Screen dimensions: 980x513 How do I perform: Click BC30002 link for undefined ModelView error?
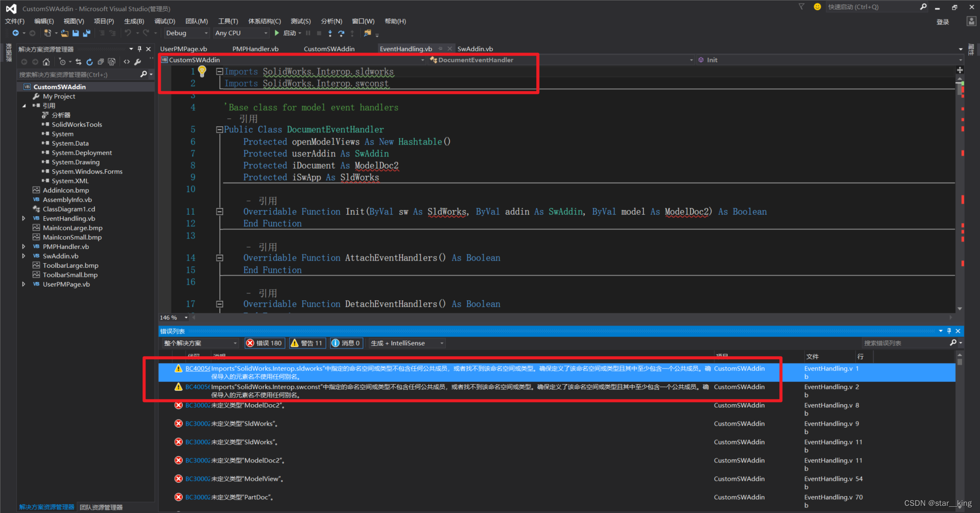[198, 479]
